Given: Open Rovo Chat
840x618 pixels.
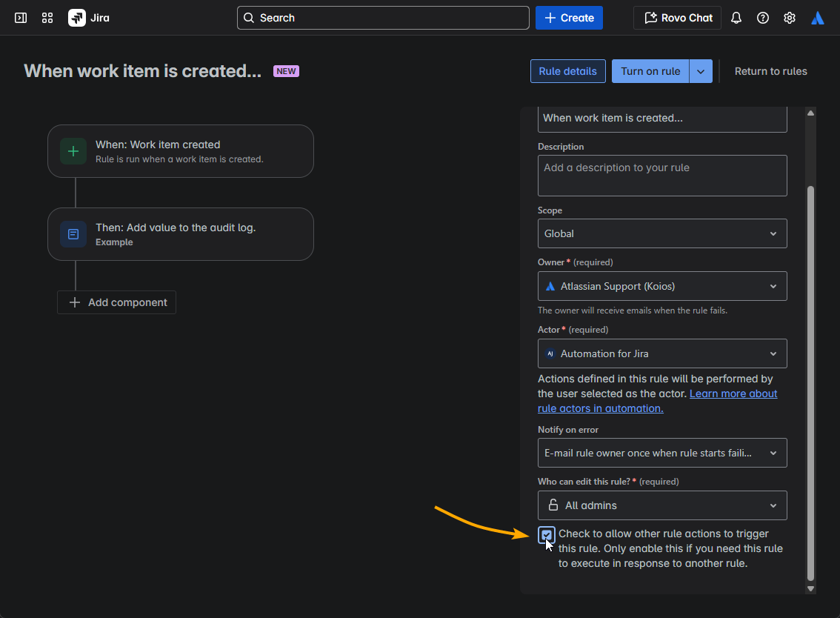Looking at the screenshot, I should click(x=676, y=17).
